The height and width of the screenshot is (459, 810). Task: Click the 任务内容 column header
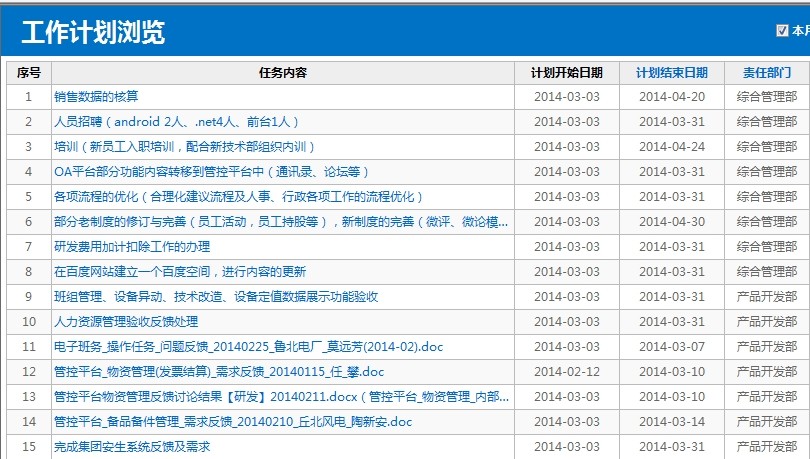(282, 73)
